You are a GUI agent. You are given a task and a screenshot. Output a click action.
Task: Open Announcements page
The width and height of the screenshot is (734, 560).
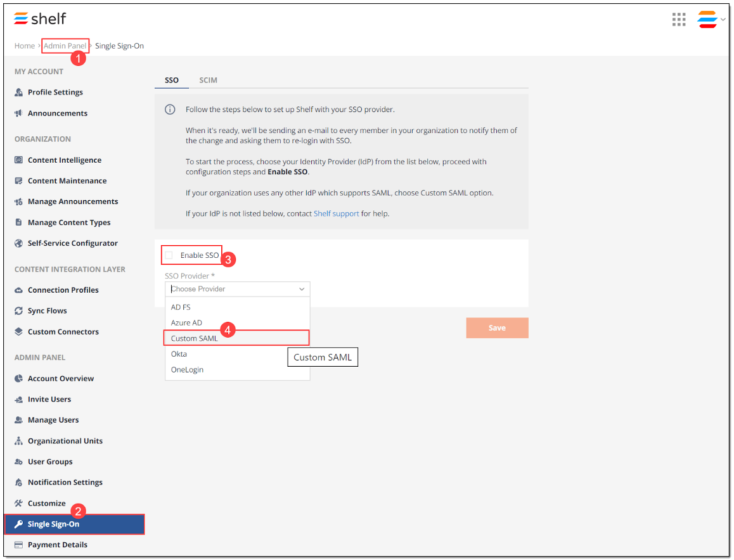pos(58,113)
